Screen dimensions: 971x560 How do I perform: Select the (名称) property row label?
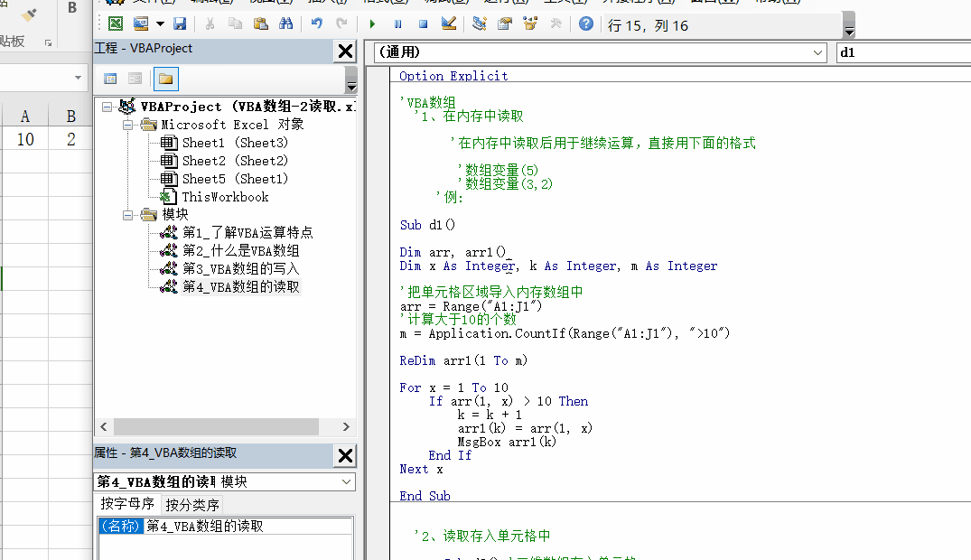point(121,526)
